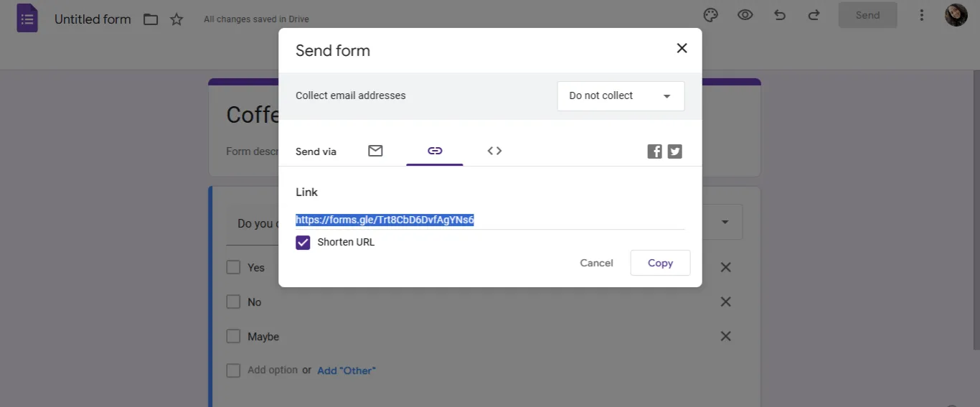Remove the Maybe option

click(725, 336)
